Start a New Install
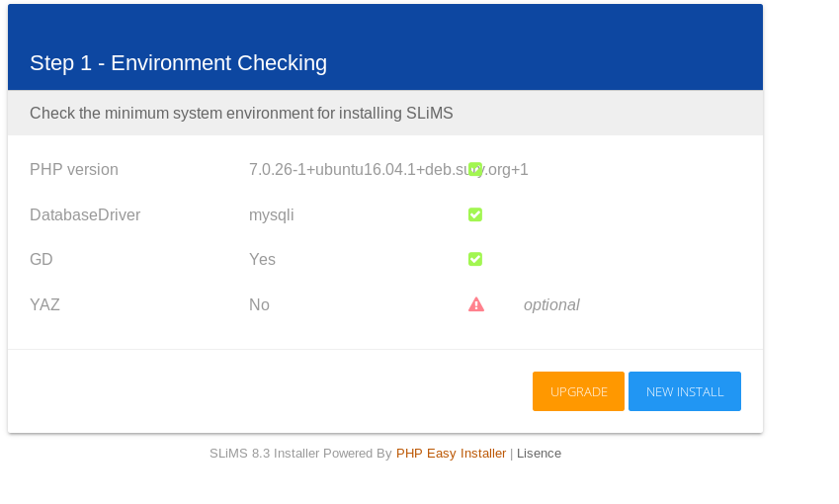 coord(685,391)
